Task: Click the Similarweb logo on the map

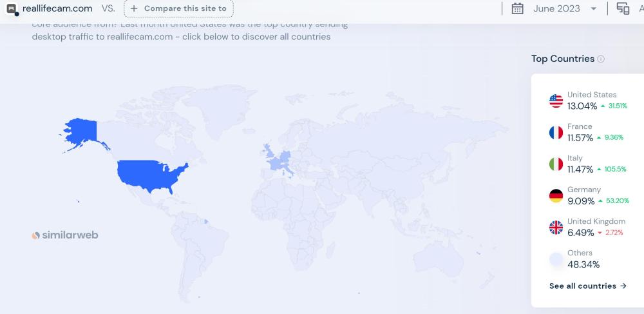Action: point(65,235)
